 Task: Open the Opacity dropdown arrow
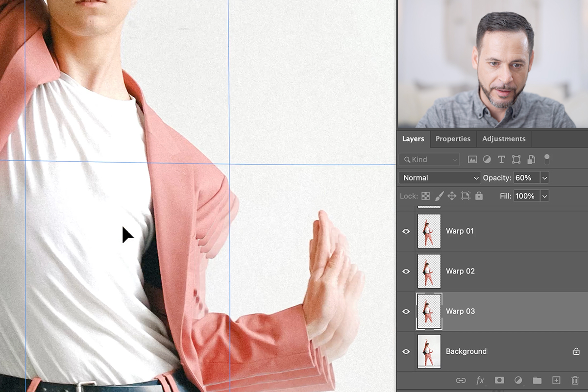(544, 177)
